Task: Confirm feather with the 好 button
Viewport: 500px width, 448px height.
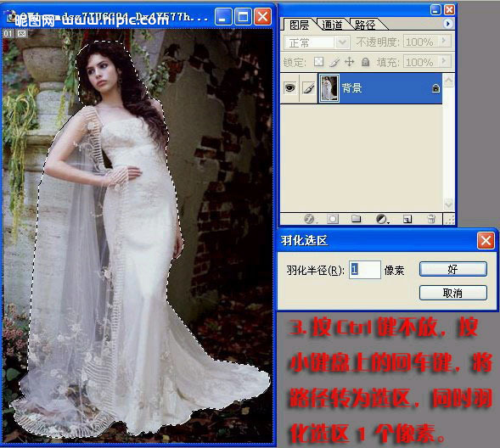Action: (452, 269)
